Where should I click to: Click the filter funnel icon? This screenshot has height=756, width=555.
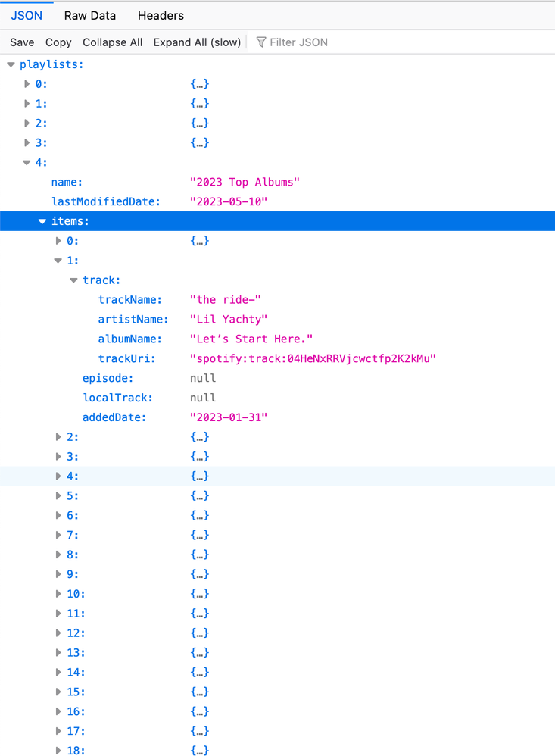pyautogui.click(x=261, y=42)
